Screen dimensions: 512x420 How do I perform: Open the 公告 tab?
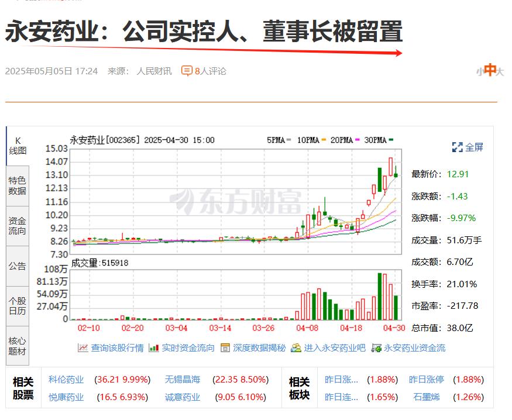pyautogui.click(x=18, y=266)
